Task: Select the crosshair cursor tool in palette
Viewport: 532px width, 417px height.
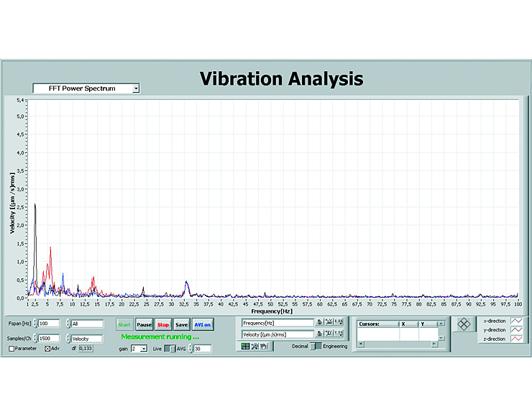Action: tap(245, 347)
